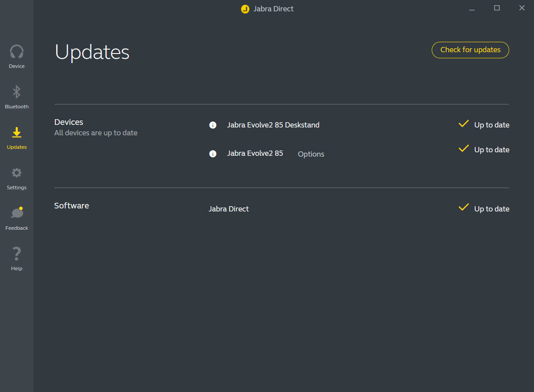Select the Jabra Evolve2 85 Deskstand name

(273, 125)
